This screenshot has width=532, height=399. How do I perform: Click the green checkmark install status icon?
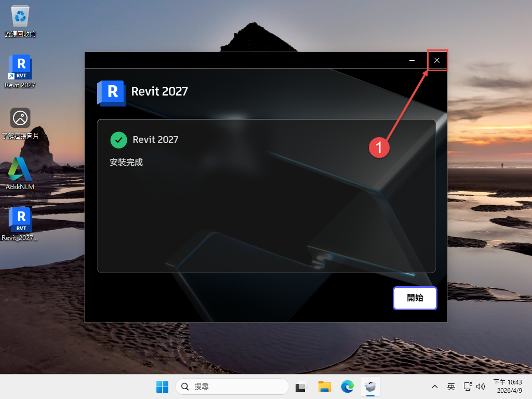(x=119, y=140)
